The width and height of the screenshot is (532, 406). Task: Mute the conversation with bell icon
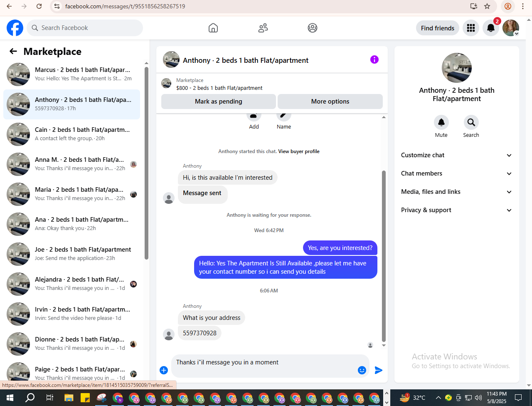pyautogui.click(x=441, y=122)
